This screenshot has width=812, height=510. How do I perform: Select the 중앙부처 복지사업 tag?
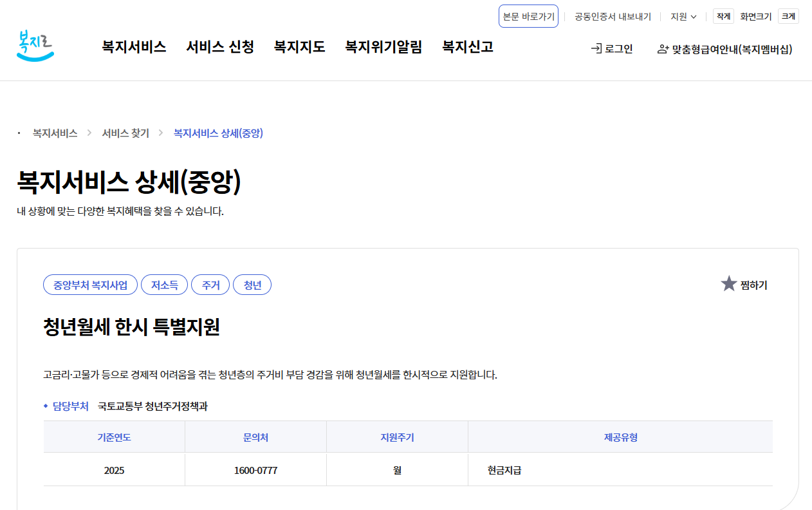coord(90,285)
